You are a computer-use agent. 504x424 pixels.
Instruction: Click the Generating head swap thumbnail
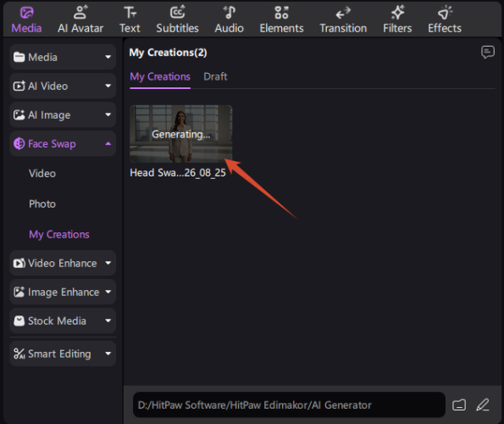[x=181, y=134]
